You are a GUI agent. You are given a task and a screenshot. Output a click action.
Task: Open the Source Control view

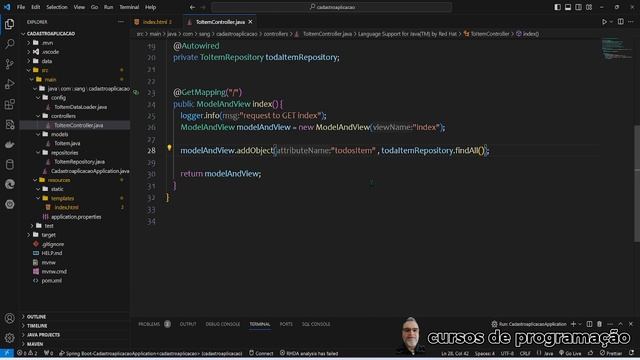pyautogui.click(x=9, y=64)
